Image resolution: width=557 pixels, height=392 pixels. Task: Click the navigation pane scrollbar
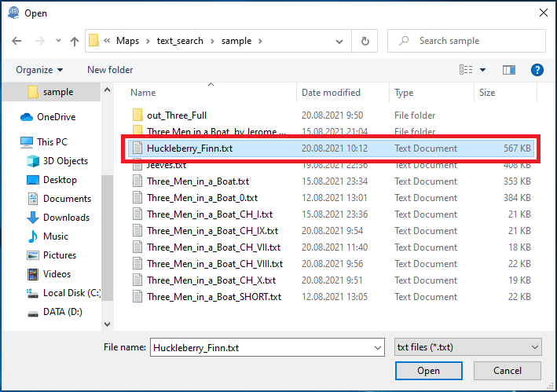(108, 236)
